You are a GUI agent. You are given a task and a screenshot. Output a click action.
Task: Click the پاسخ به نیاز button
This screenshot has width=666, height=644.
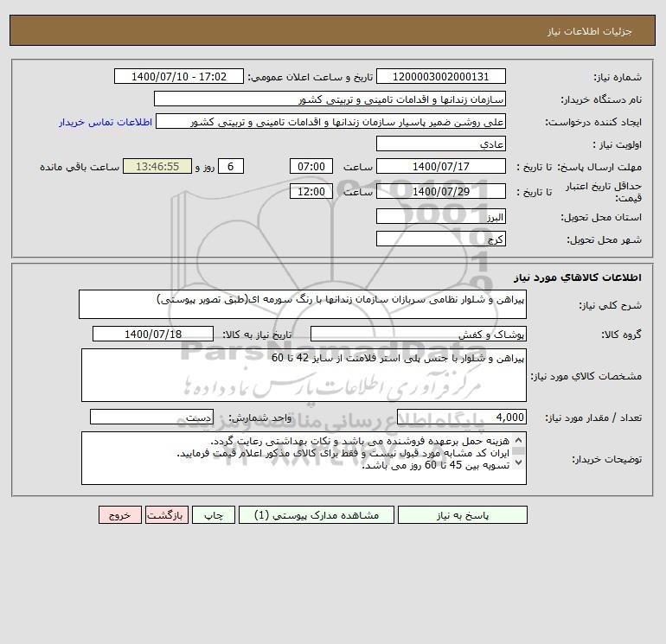(x=463, y=515)
